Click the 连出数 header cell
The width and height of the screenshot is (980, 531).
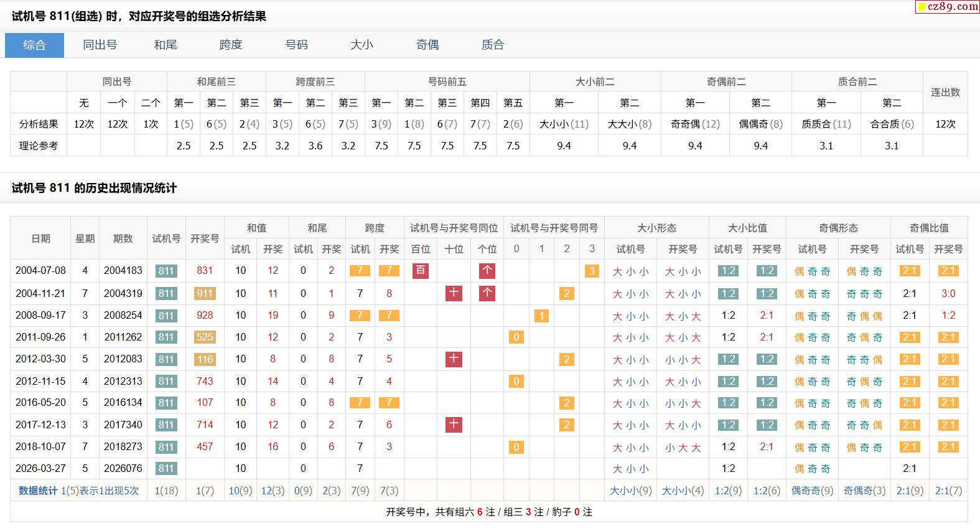[945, 92]
